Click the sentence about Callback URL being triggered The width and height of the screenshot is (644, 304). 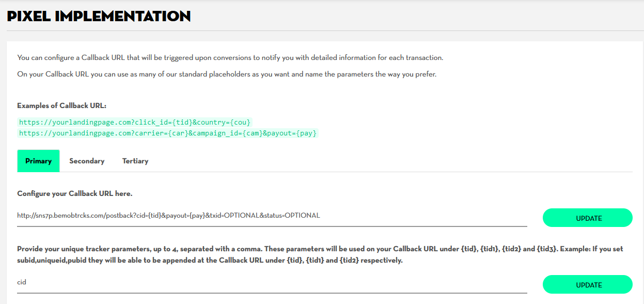pos(230,57)
